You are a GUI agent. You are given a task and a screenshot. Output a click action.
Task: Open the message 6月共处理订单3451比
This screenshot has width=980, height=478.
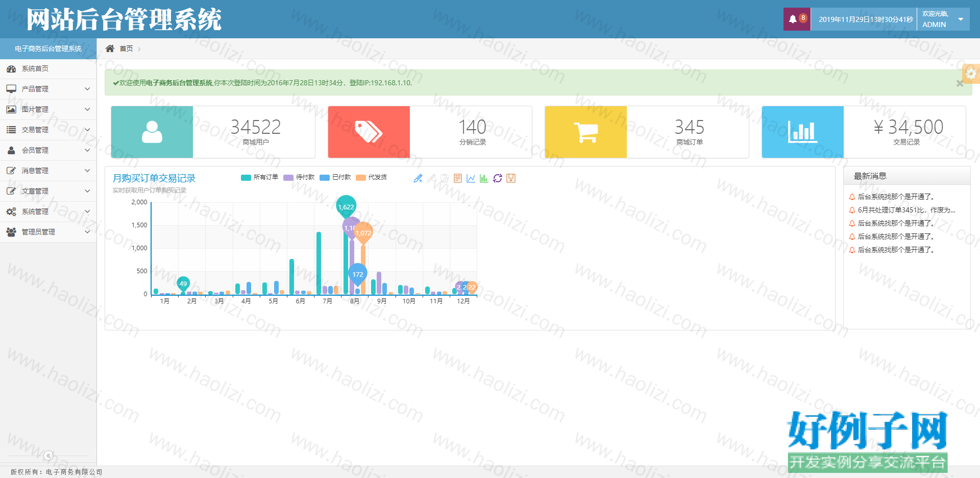point(906,210)
